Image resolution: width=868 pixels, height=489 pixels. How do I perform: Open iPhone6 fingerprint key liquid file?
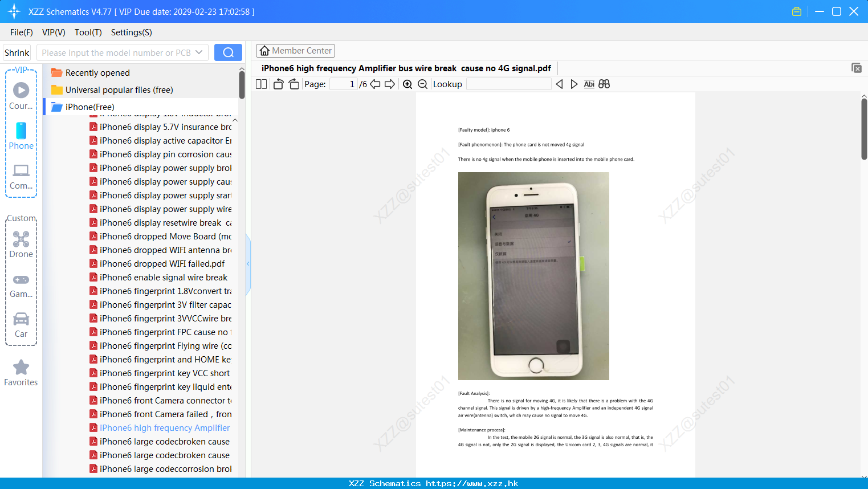161,387
